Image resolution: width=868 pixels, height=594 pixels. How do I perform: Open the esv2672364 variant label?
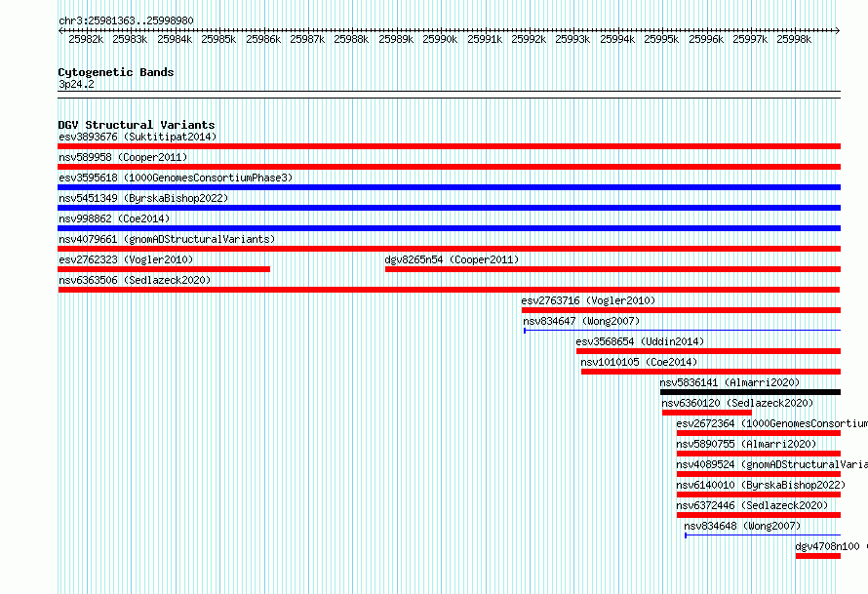click(771, 423)
